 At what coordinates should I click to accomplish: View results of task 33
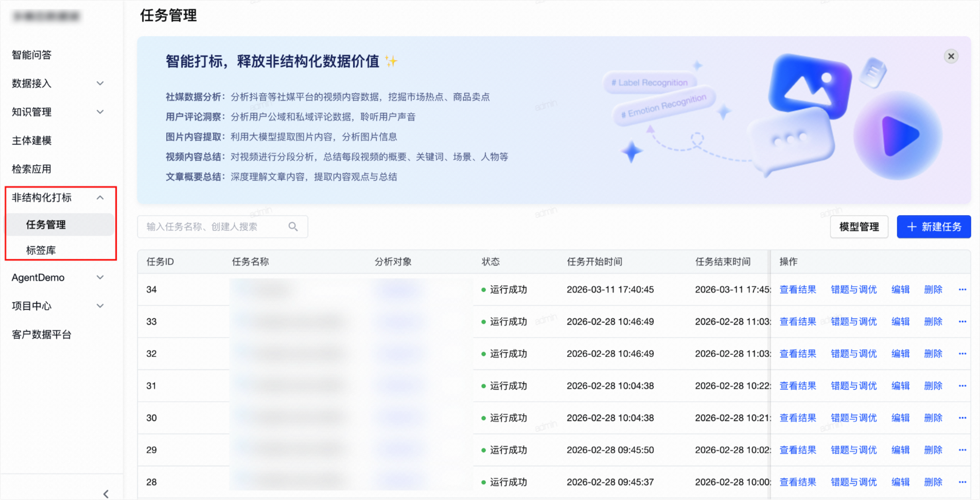point(798,321)
